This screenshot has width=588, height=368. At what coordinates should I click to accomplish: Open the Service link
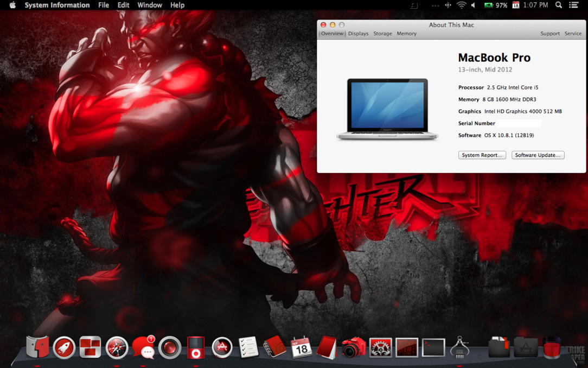point(573,34)
